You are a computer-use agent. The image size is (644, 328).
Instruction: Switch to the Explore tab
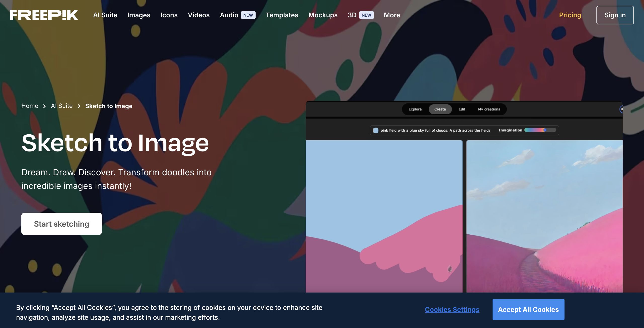click(x=415, y=109)
